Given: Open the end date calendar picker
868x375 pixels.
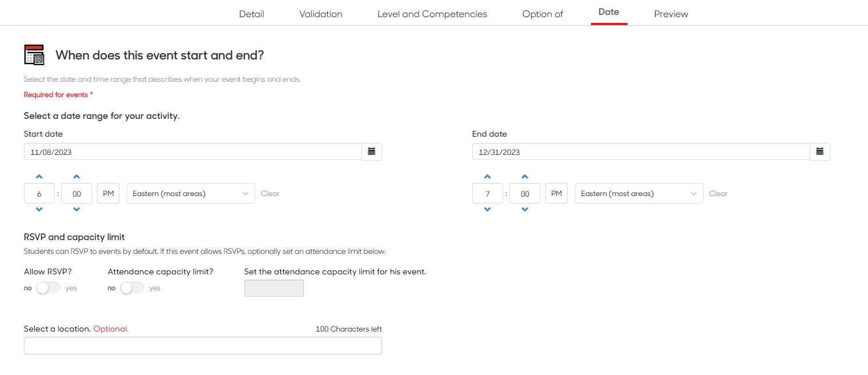Looking at the screenshot, I should click(820, 151).
